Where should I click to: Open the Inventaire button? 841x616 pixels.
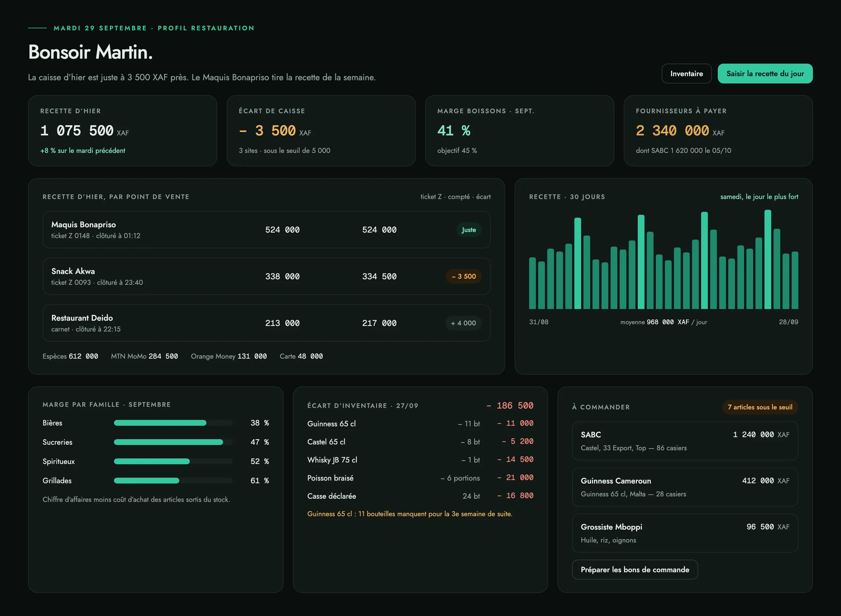point(686,74)
